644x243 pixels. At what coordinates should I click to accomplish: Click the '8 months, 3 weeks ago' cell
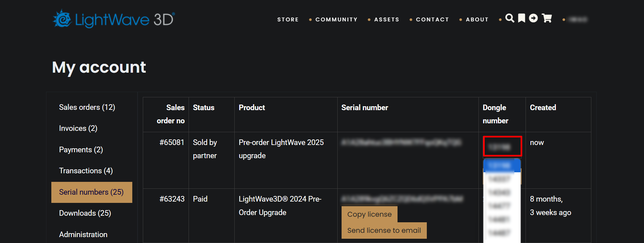tap(551, 206)
